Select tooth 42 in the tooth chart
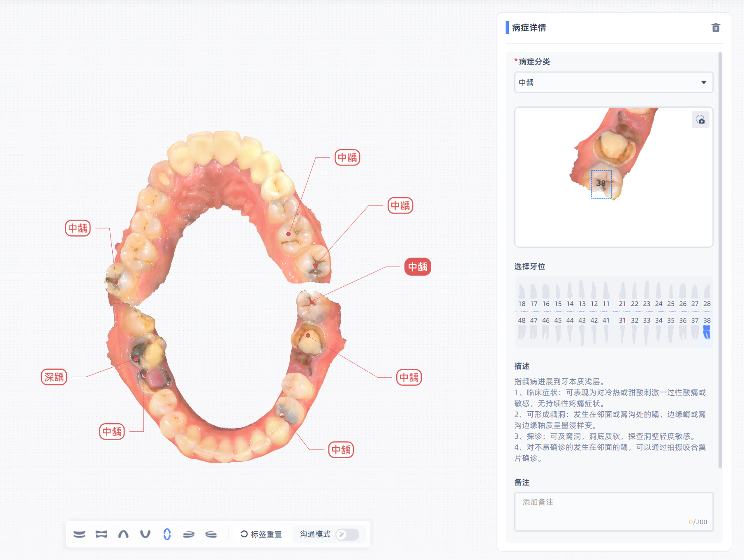This screenshot has height=560, width=744. pos(594,330)
